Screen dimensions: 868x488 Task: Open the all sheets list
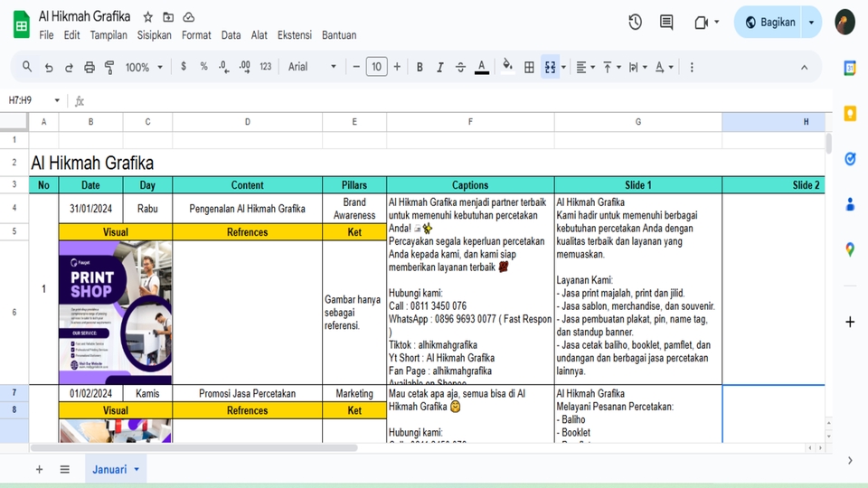pos(65,469)
